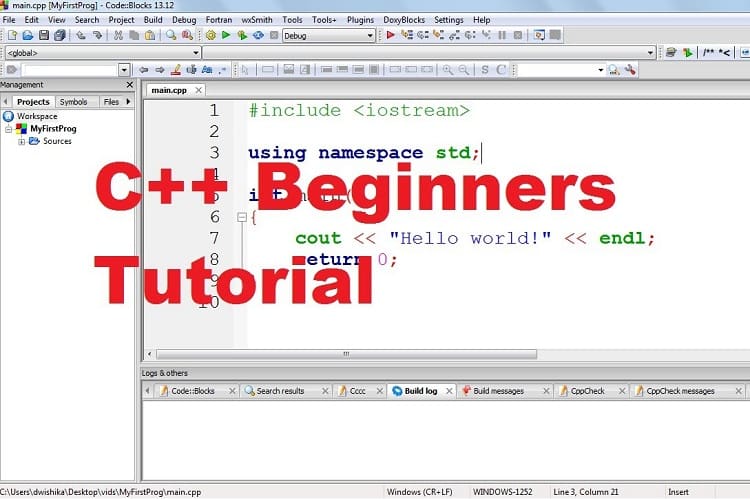The height and width of the screenshot is (499, 750).
Task: Click the Rebuild icon in toolbar
Action: tap(259, 35)
